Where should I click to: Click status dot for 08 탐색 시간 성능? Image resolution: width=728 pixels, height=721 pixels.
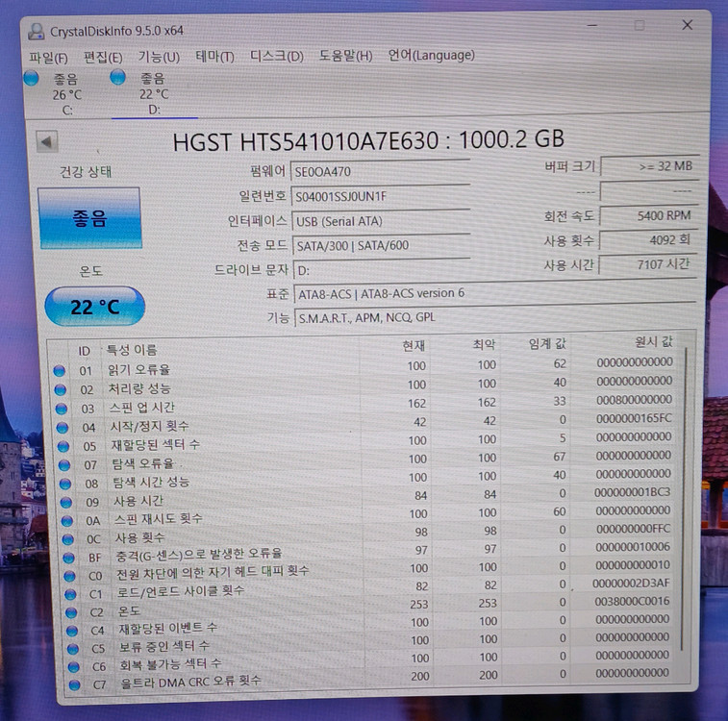pyautogui.click(x=65, y=484)
